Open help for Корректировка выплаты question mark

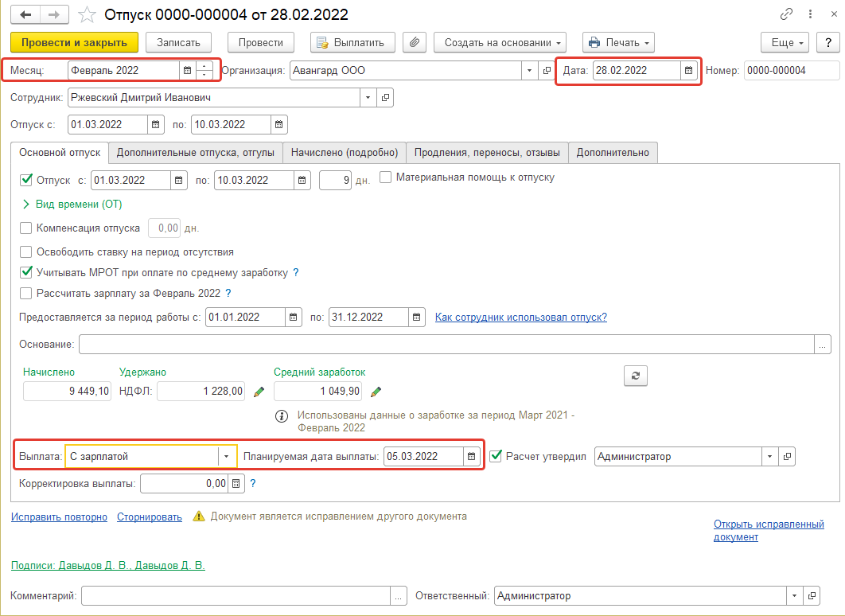click(x=253, y=483)
